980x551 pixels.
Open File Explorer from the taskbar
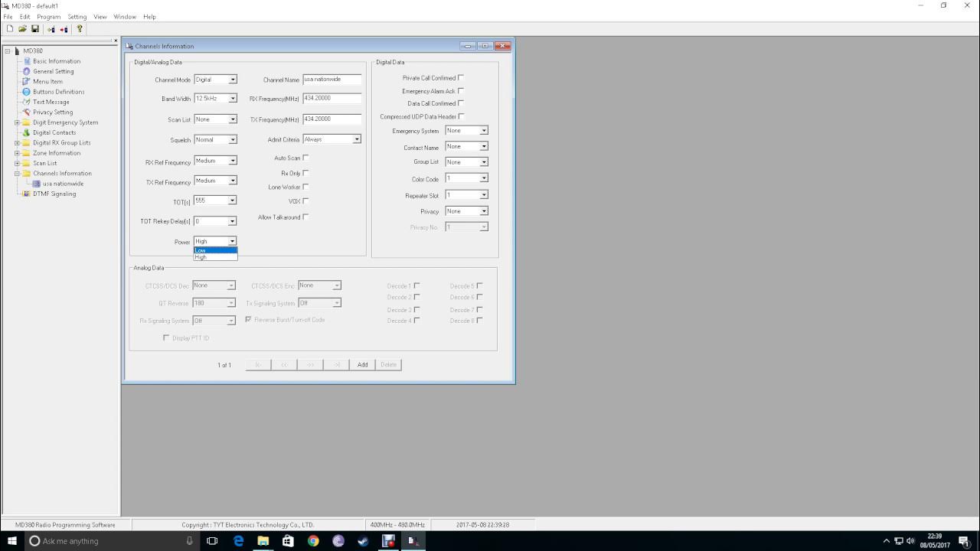coord(263,541)
